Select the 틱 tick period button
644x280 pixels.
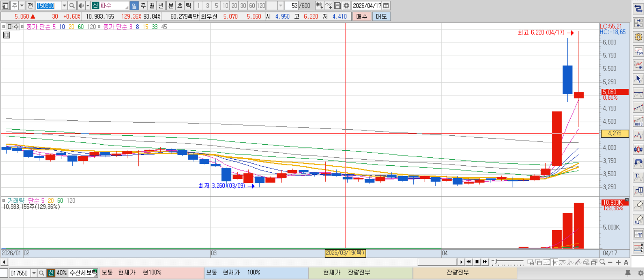tap(189, 6)
